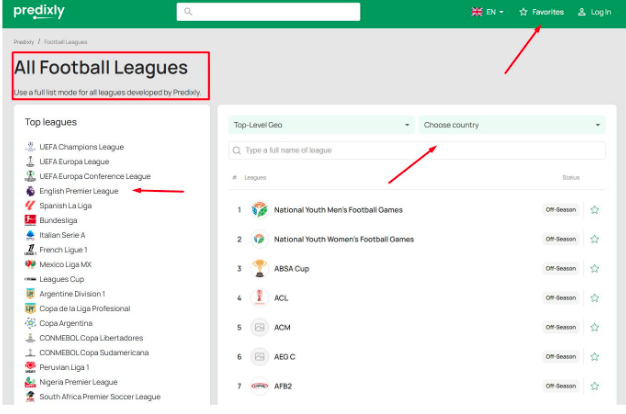Toggle favorite star for ABSA Cup
Image resolution: width=626 pixels, height=414 pixels.
click(x=594, y=269)
